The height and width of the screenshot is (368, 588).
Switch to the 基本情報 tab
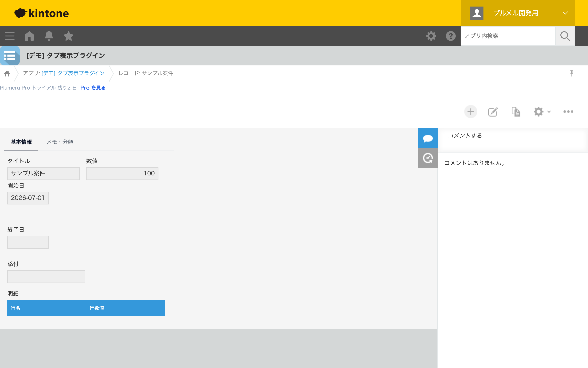tap(21, 142)
